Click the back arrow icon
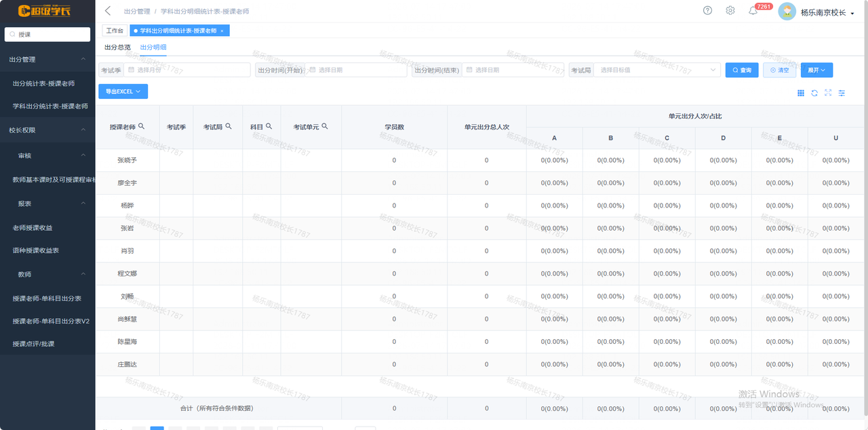The width and height of the screenshot is (868, 430). tap(108, 11)
